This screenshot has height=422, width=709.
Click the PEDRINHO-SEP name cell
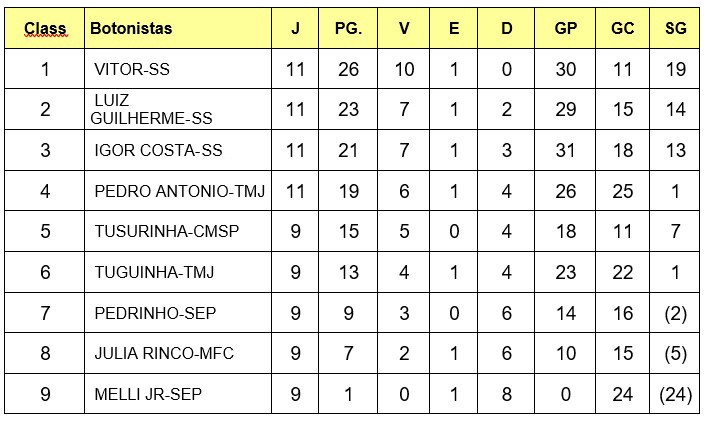155,313
